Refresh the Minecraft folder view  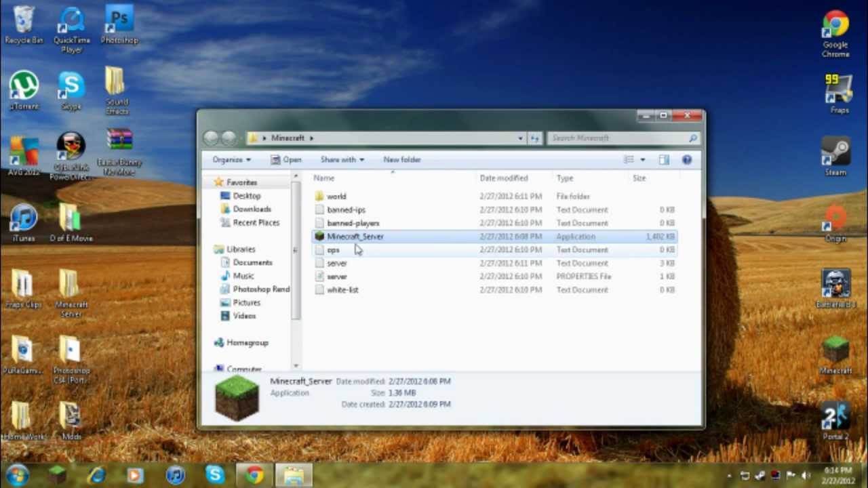pos(534,138)
